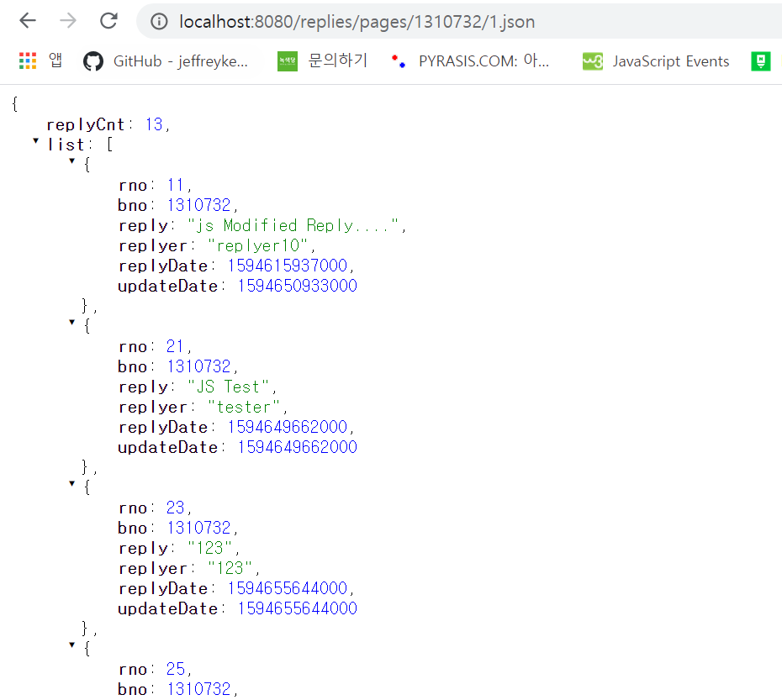The height and width of the screenshot is (700, 782).
Task: Click the w3 JavaScript Events favicon
Action: click(x=593, y=61)
